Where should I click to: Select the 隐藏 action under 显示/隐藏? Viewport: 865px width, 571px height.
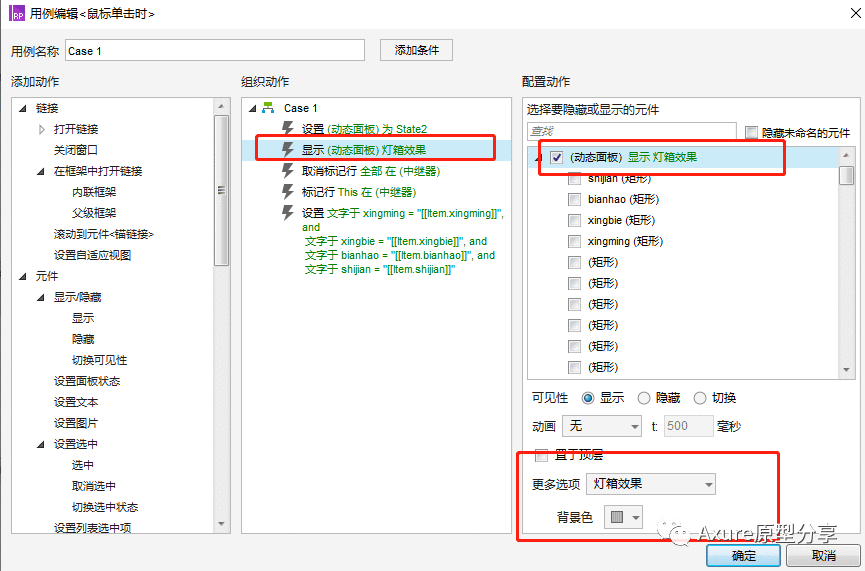coord(83,339)
